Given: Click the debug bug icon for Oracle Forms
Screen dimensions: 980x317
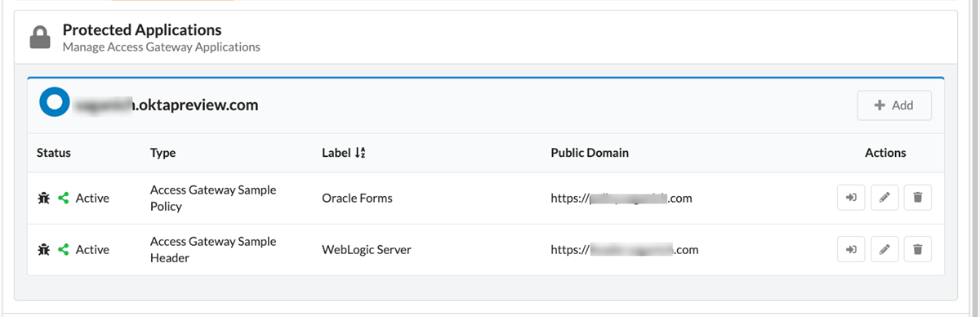Looking at the screenshot, I should 44,198.
